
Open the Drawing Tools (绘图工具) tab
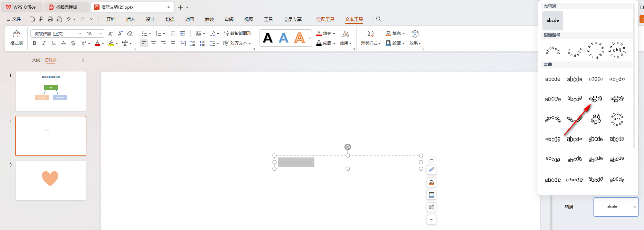click(325, 19)
